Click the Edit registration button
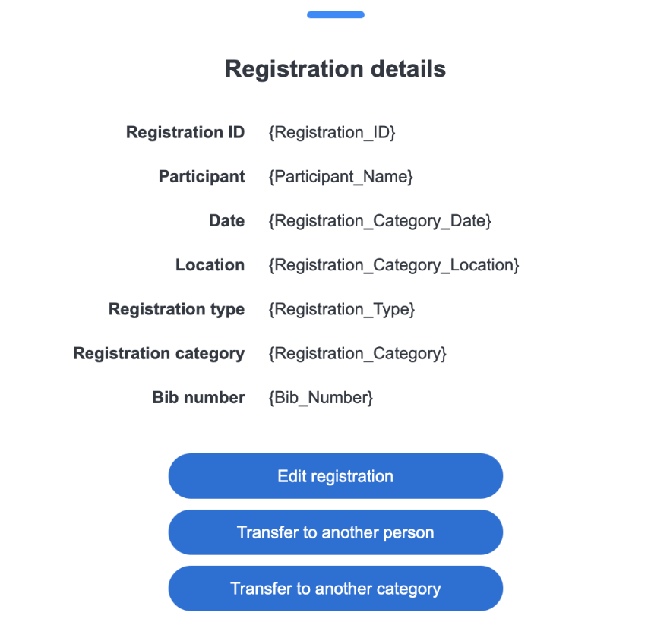670x644 pixels. tap(335, 476)
